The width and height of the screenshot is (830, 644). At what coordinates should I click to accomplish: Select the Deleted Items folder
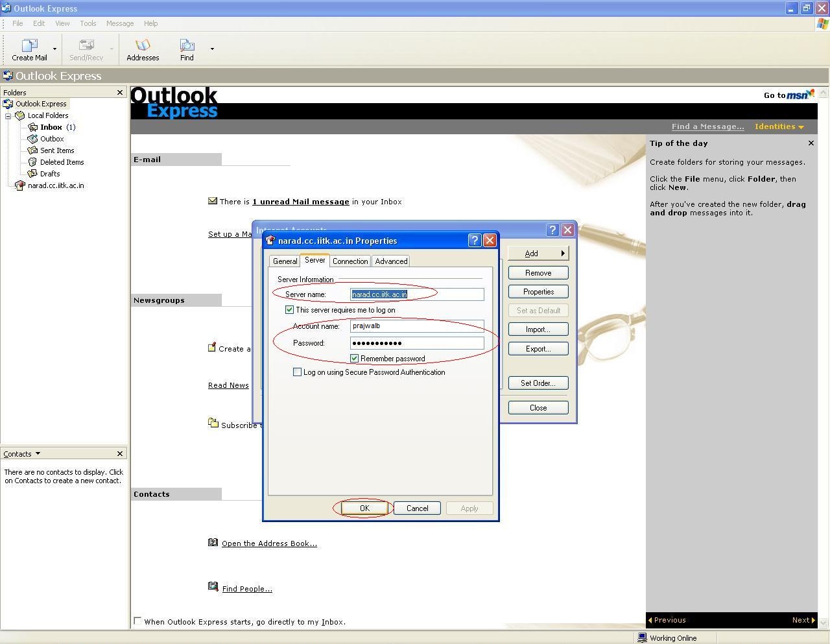pos(62,162)
